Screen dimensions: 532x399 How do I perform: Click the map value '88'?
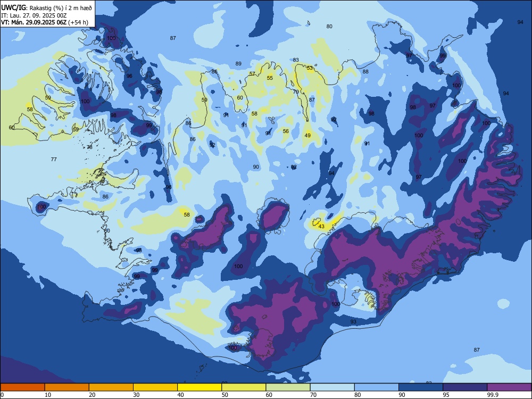(365, 72)
